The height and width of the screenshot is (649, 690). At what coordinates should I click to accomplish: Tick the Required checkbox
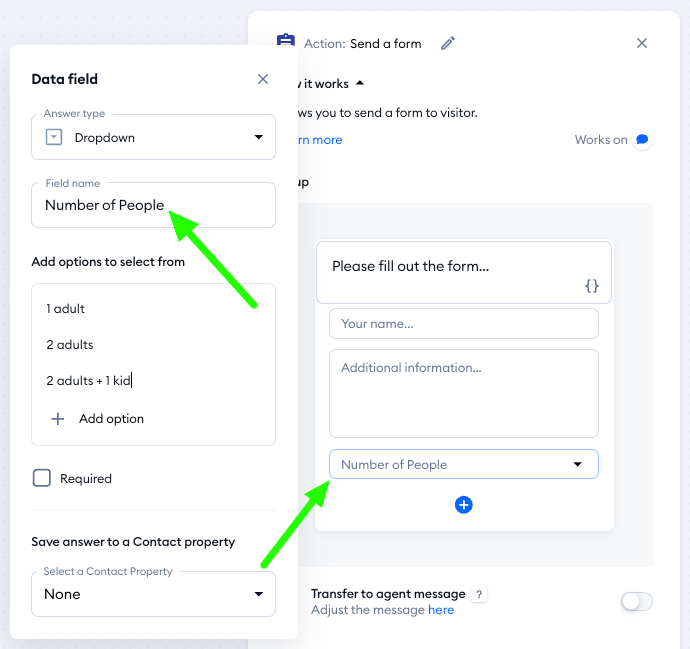point(42,478)
